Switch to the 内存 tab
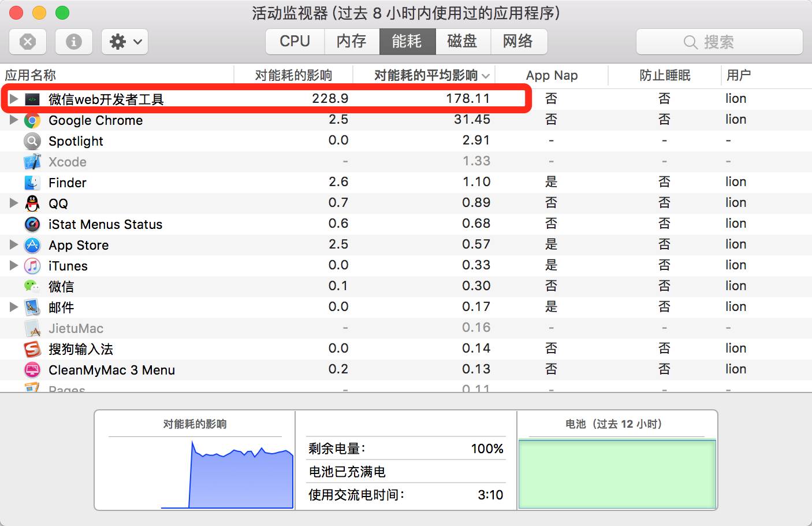Image resolution: width=812 pixels, height=526 pixels. pos(351,42)
